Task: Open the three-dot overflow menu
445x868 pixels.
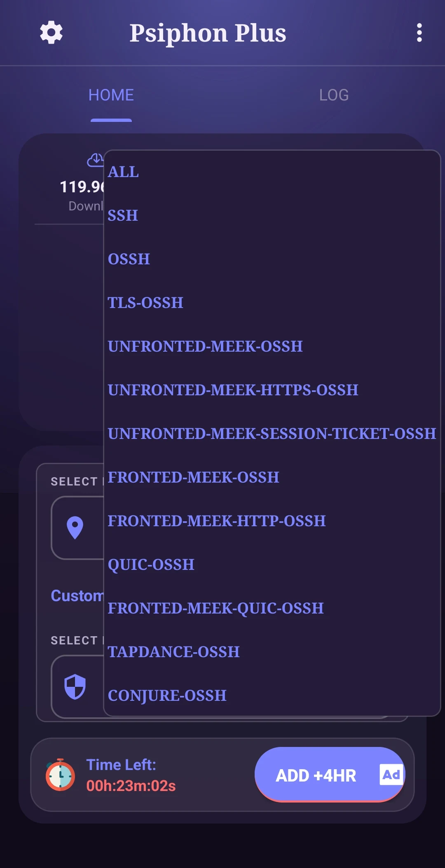Action: (419, 33)
